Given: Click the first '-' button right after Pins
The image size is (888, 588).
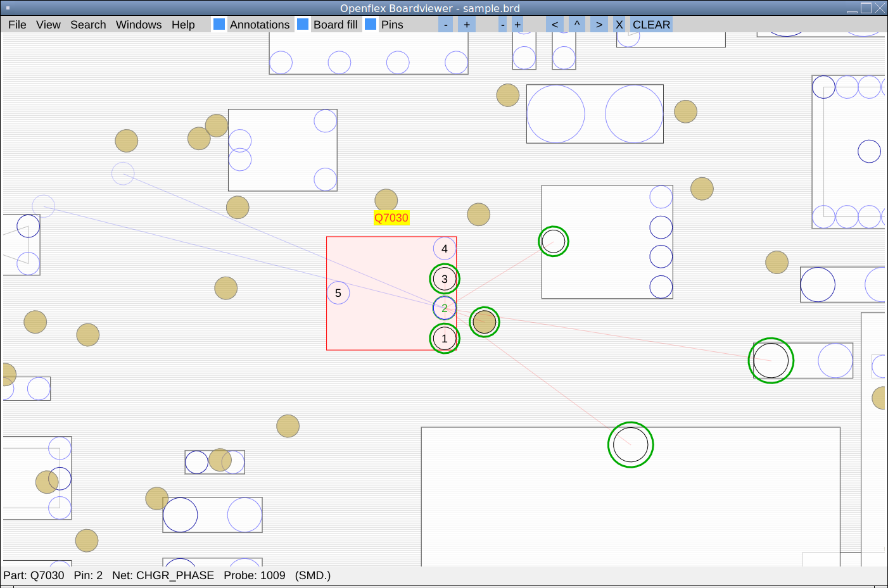Looking at the screenshot, I should click(x=446, y=25).
